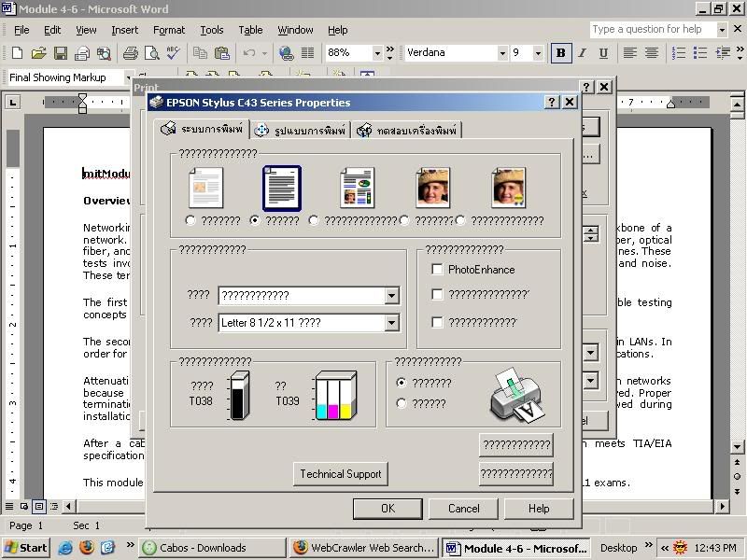This screenshot has height=560, width=747.
Task: Click the Center alignment icon
Action: [651, 53]
